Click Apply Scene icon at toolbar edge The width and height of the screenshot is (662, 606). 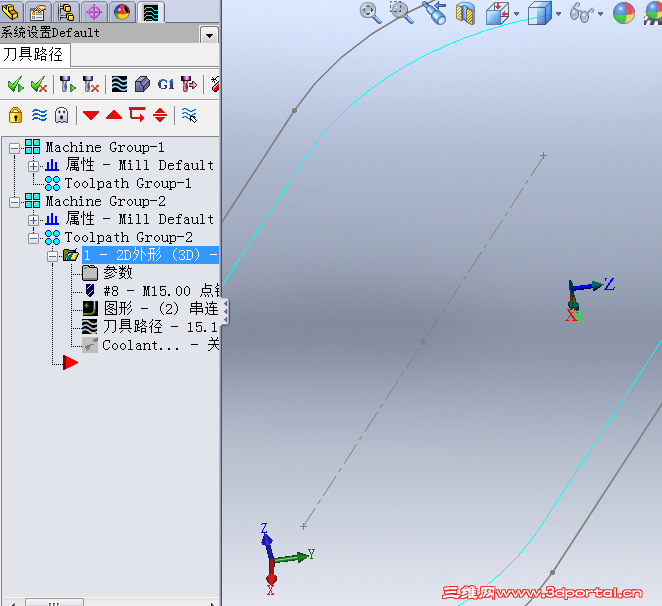pyautogui.click(x=653, y=13)
